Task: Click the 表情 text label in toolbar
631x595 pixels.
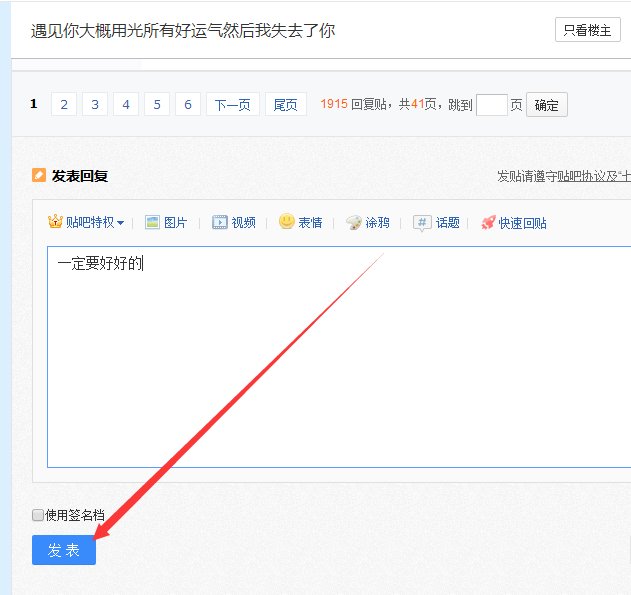Action: [x=310, y=222]
